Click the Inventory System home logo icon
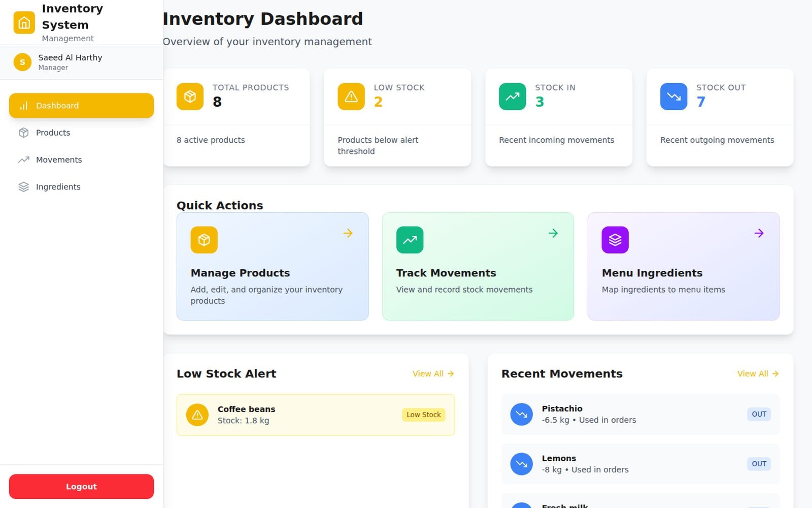The height and width of the screenshot is (508, 812). [24, 23]
